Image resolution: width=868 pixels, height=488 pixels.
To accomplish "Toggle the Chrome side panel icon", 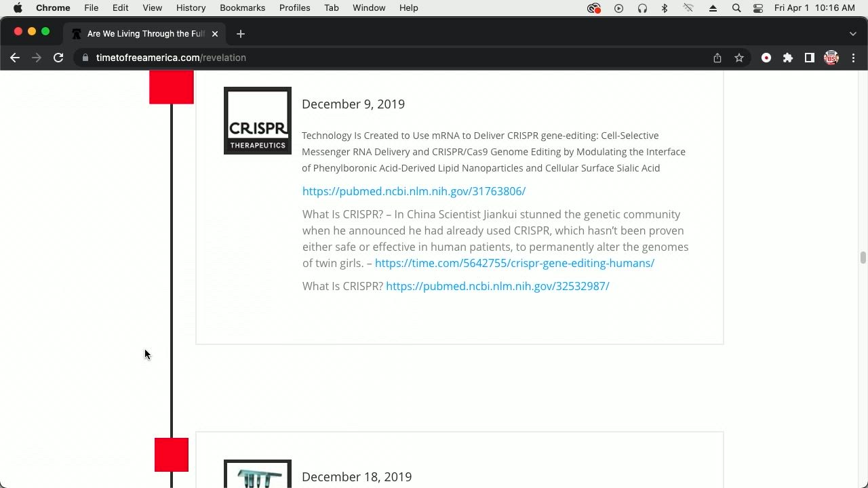I will 809,58.
